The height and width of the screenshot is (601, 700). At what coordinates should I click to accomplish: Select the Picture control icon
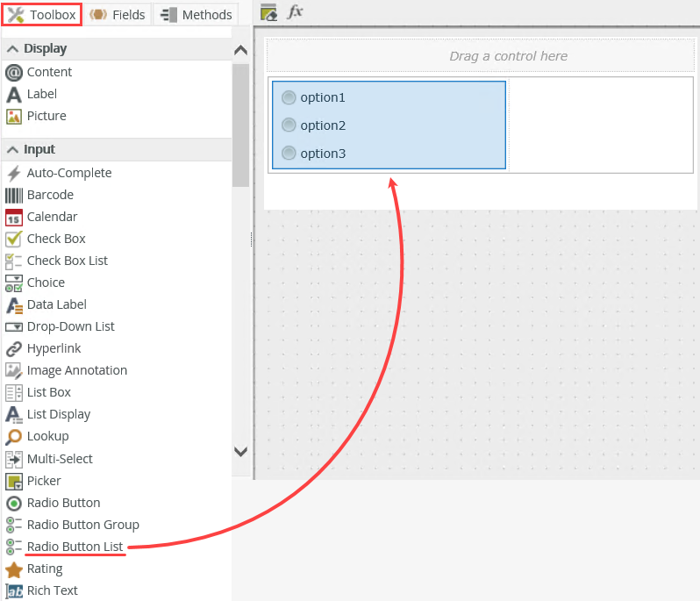[14, 117]
